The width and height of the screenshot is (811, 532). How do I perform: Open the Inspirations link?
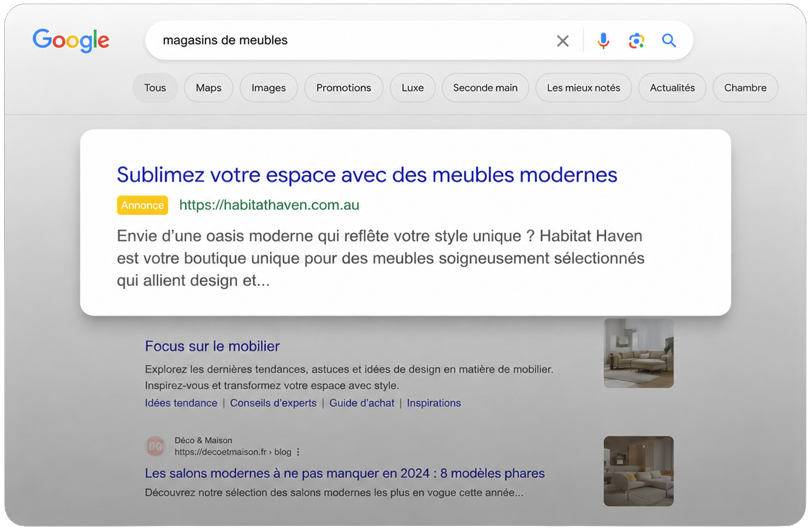(434, 403)
